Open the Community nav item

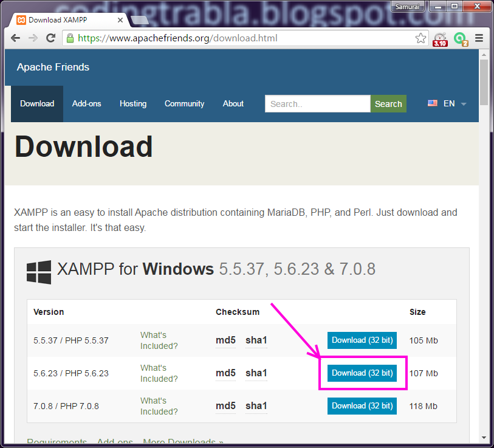(x=184, y=104)
